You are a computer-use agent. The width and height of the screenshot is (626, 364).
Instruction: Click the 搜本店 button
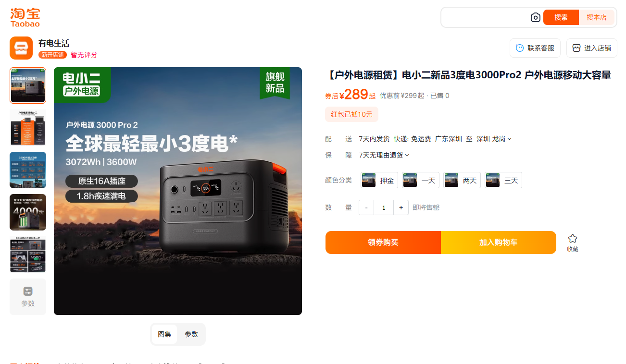tap(597, 17)
